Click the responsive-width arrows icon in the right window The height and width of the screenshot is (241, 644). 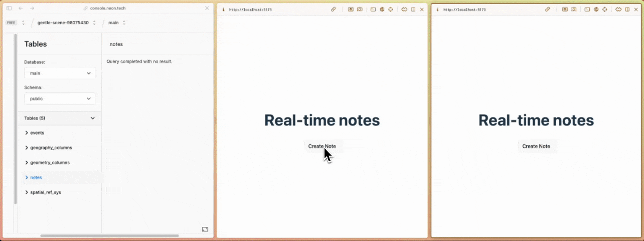[618, 10]
